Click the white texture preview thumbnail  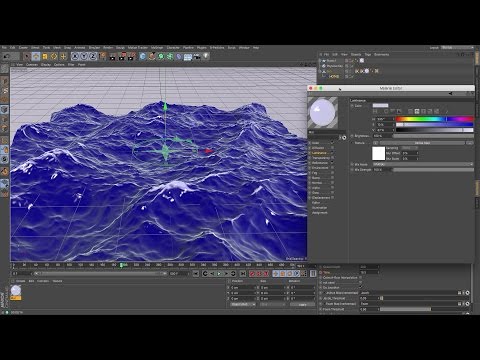(378, 153)
